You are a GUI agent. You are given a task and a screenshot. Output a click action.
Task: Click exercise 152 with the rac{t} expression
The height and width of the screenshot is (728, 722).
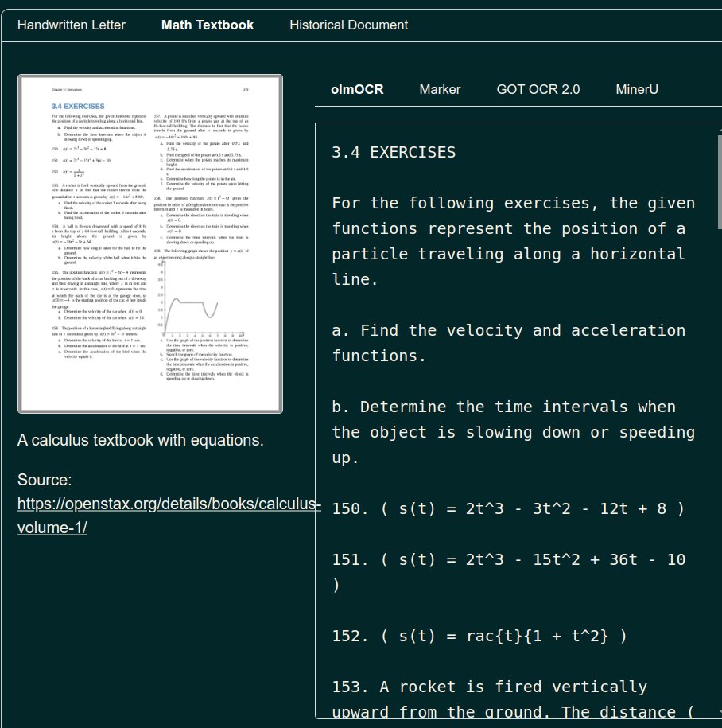pos(479,636)
